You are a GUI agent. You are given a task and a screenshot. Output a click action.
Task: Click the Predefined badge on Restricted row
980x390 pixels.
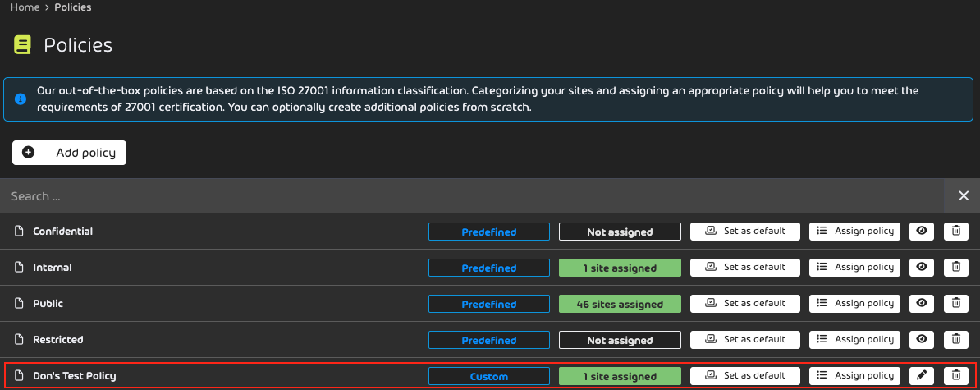[x=488, y=341]
